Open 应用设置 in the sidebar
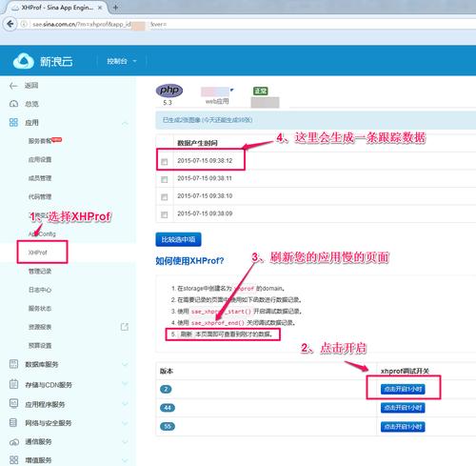Viewport: 476px width, 466px height. click(40, 159)
